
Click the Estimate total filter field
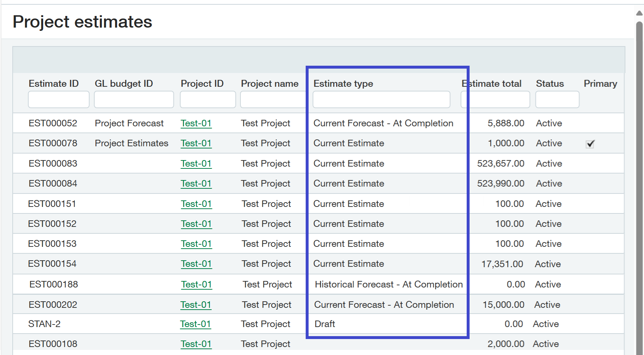pos(495,99)
